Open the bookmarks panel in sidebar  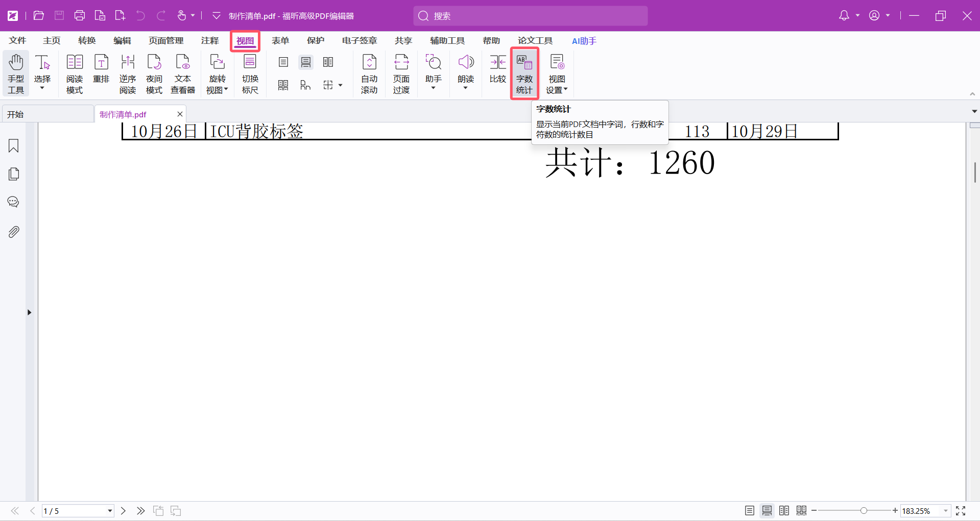click(14, 146)
